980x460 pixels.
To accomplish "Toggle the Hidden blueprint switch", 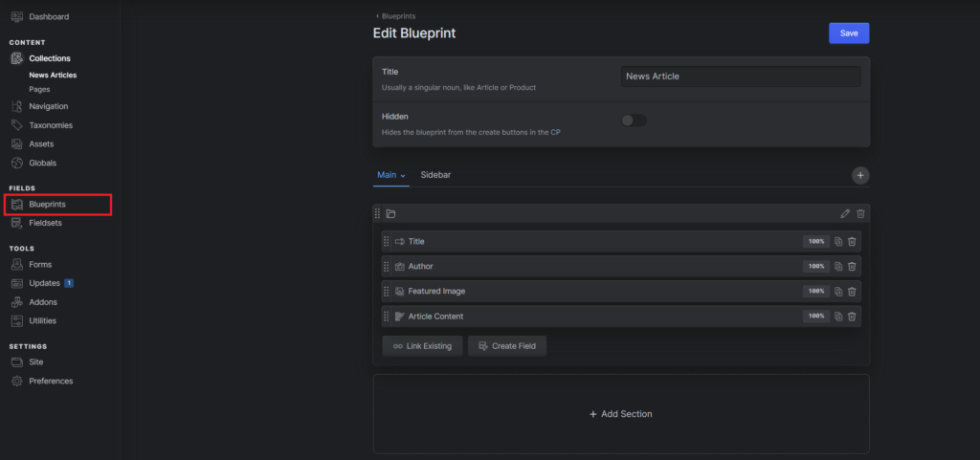I will pyautogui.click(x=634, y=120).
